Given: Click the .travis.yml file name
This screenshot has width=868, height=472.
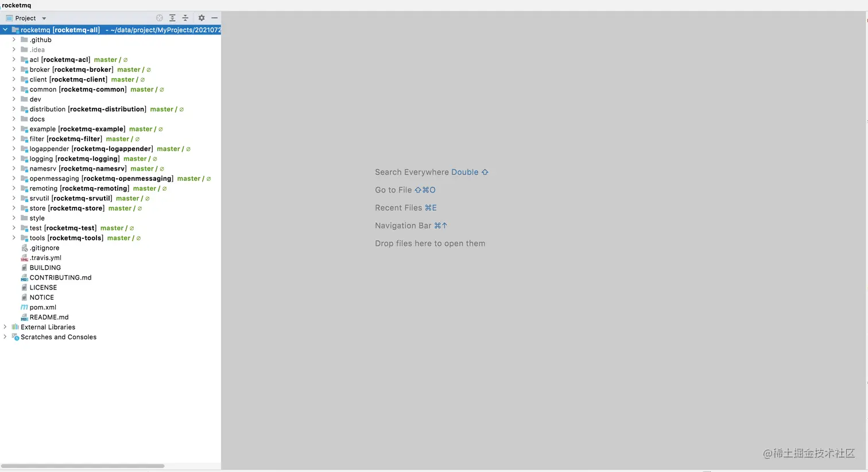Looking at the screenshot, I should pos(46,258).
